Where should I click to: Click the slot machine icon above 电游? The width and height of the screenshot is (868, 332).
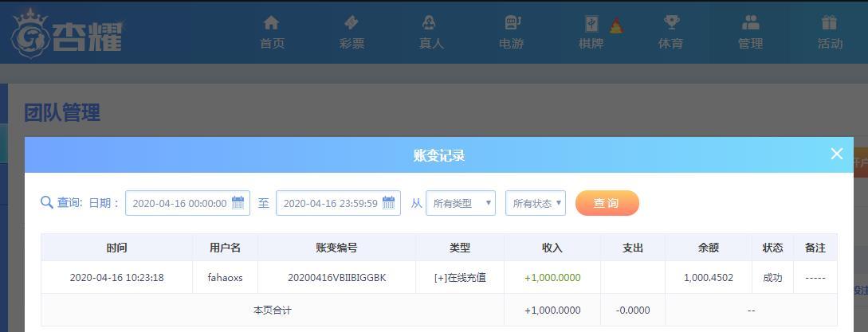coord(513,22)
